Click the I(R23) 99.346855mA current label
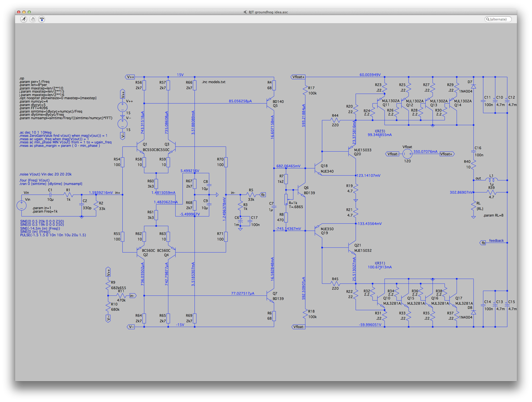Image resolution: width=532 pixels, height=402 pixels. click(380, 133)
